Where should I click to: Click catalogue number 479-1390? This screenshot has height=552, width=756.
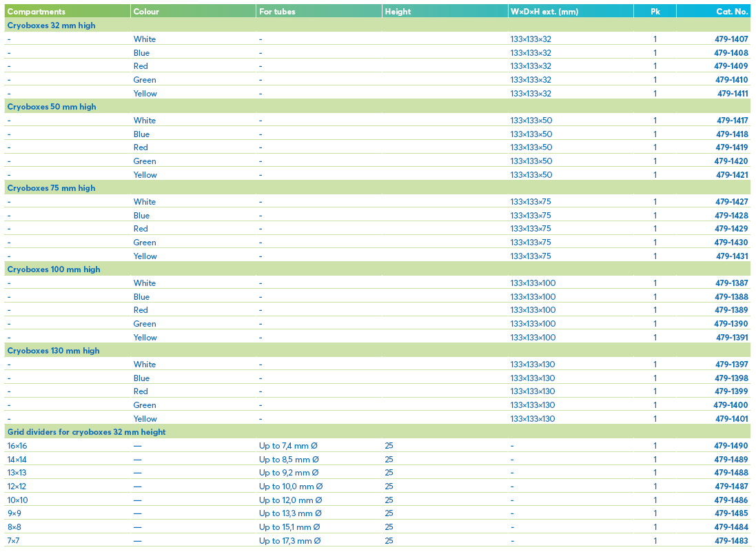click(731, 324)
